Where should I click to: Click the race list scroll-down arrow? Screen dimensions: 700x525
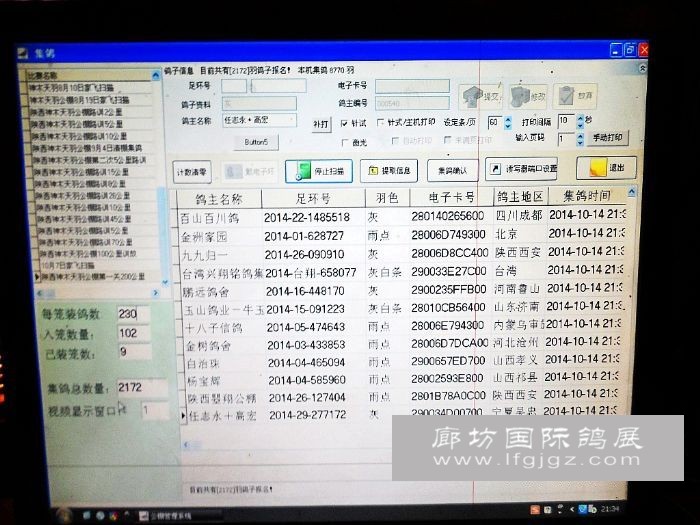pyautogui.click(x=165, y=282)
